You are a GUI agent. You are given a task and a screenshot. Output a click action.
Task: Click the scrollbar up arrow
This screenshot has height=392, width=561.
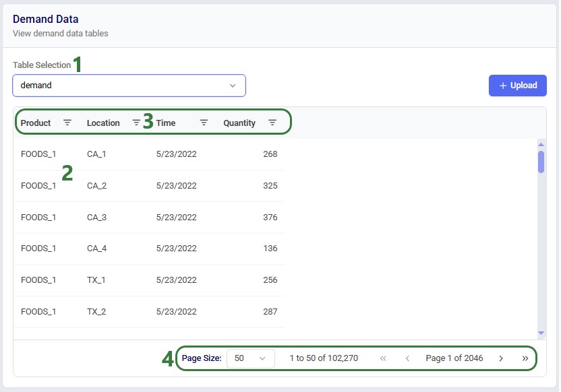click(541, 144)
